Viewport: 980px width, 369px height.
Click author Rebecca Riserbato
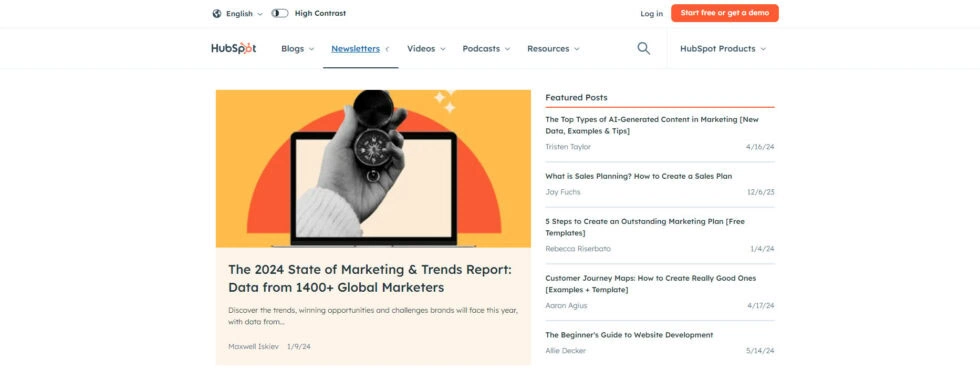(x=578, y=248)
